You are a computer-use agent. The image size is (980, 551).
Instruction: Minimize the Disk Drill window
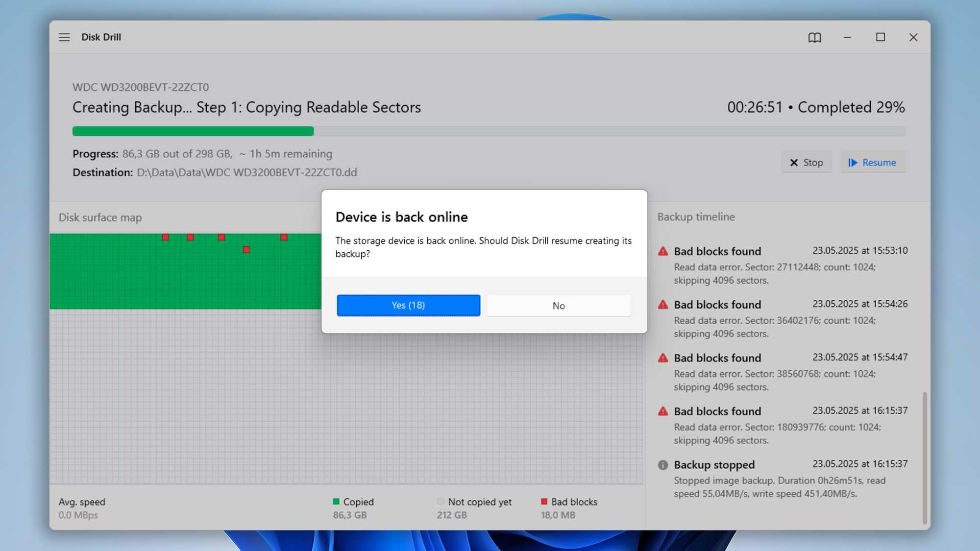pos(847,37)
